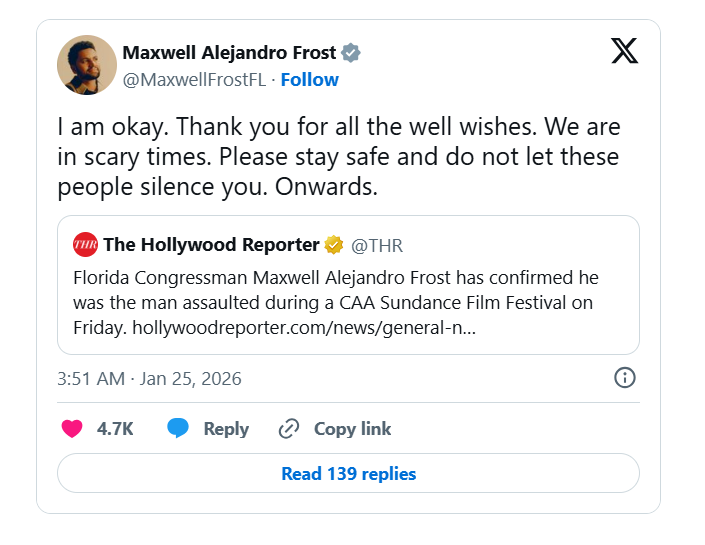The image size is (705, 545).
Task: Click Maxwell Frost's verified badge
Action: point(351,53)
